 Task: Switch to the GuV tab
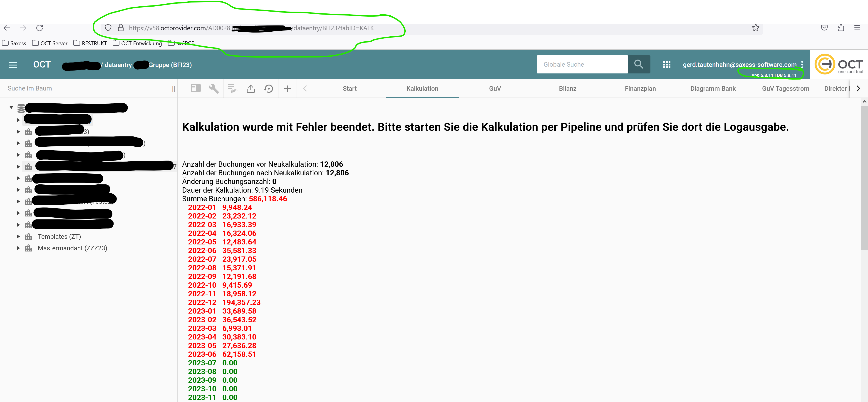(x=495, y=88)
